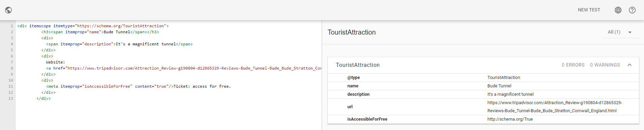Click the 'description' property label

point(358,94)
